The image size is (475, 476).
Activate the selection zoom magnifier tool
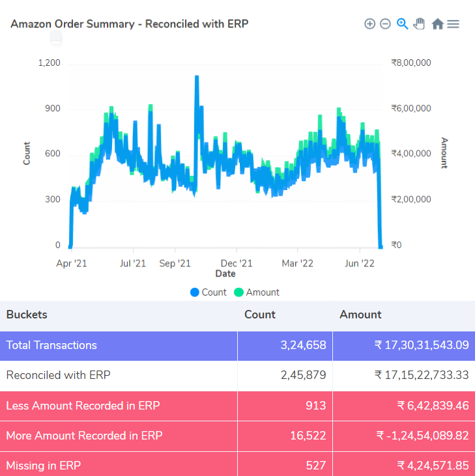(x=403, y=23)
